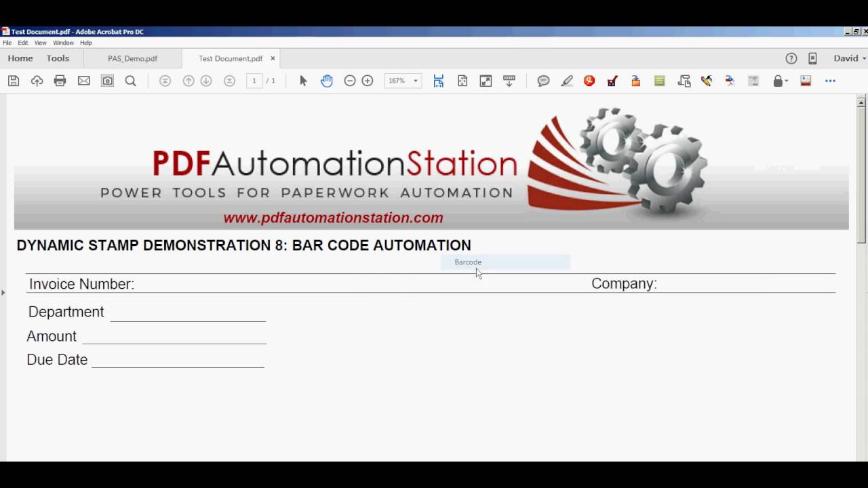Click the notifications document icon by David
The width and height of the screenshot is (868, 488).
coord(812,58)
